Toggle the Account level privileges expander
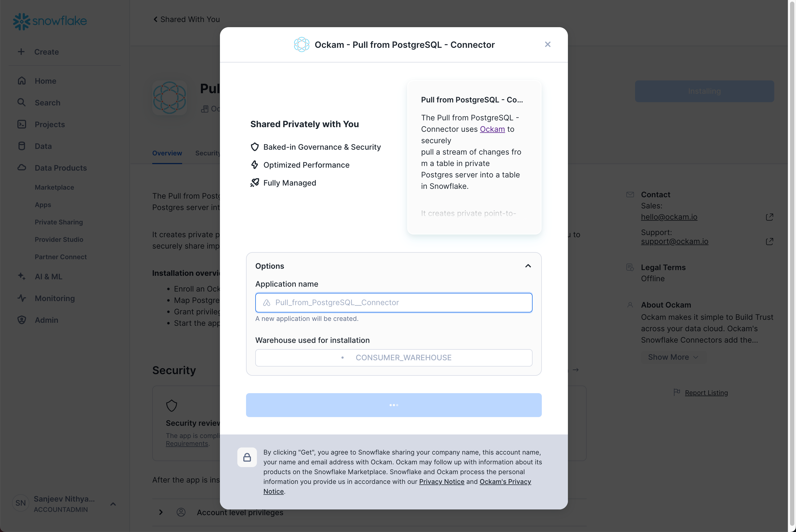This screenshot has width=796, height=532. [x=161, y=512]
